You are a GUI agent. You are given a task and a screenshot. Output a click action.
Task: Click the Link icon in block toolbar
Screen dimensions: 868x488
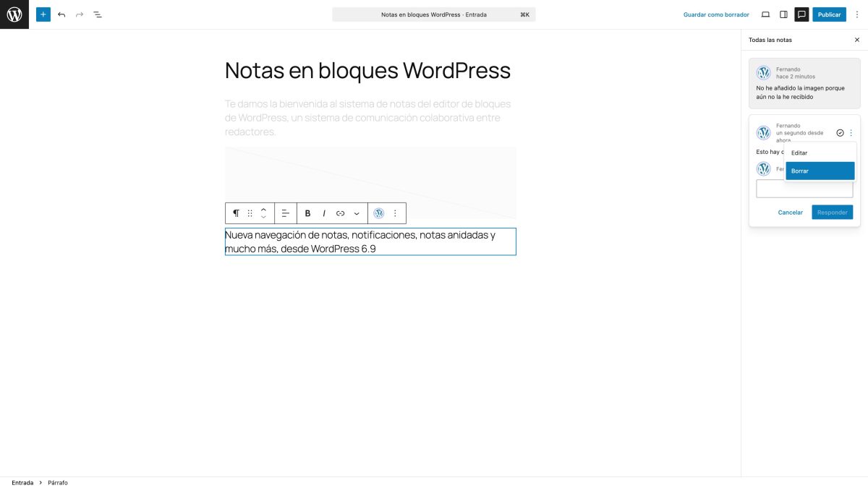click(x=340, y=213)
